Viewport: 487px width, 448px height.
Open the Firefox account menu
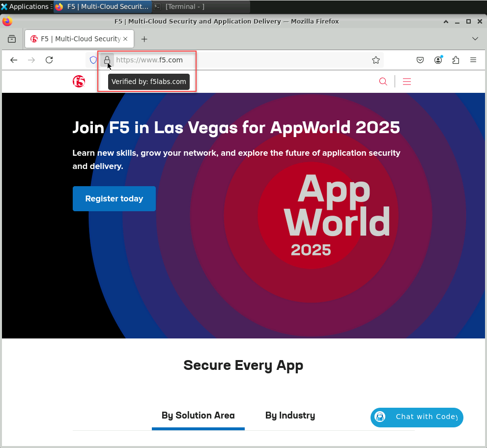438,60
